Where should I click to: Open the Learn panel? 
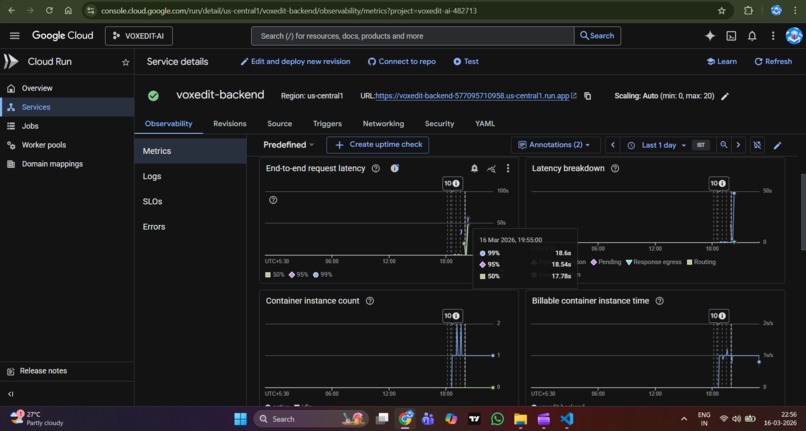click(722, 61)
